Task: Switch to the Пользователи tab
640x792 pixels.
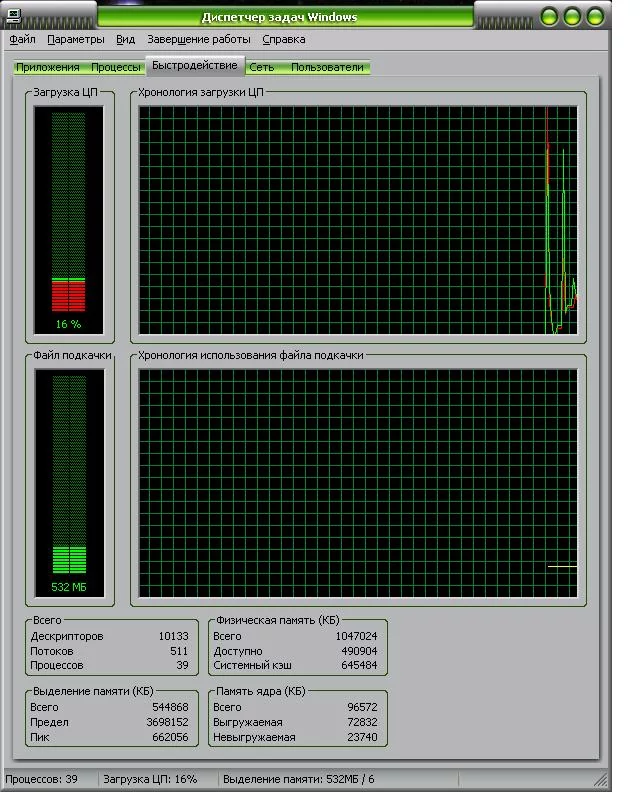Action: click(327, 67)
